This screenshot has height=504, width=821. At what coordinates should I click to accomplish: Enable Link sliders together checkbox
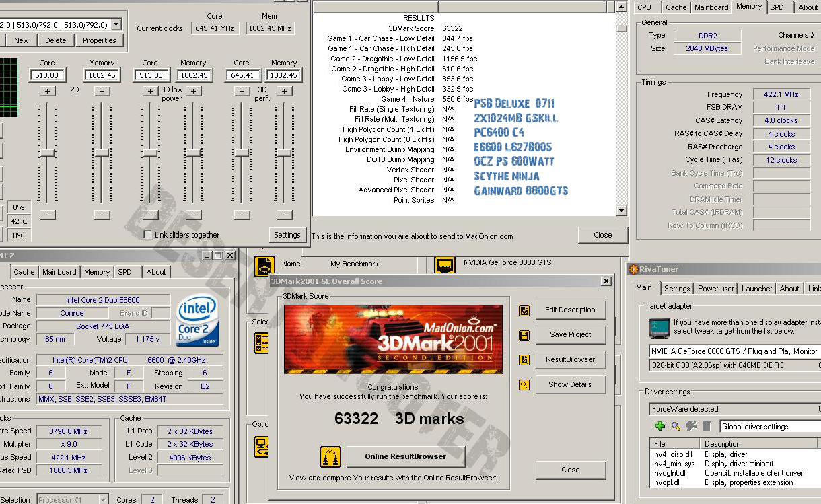[147, 235]
